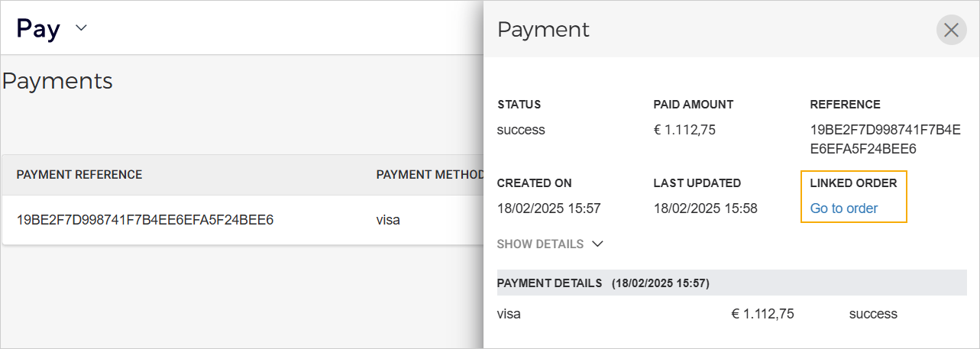Click the Pay application title
This screenshot has width=980, height=349.
(38, 29)
